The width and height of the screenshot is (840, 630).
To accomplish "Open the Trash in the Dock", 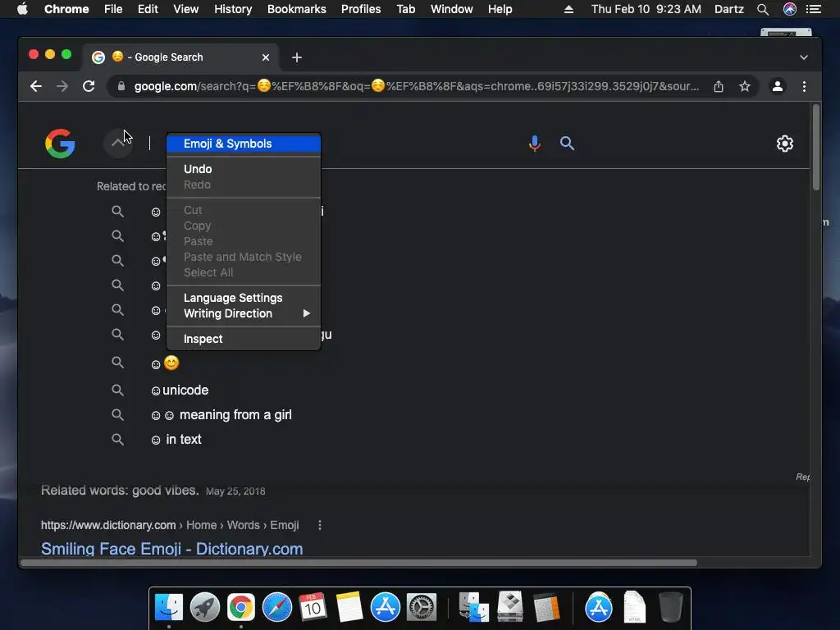I will pyautogui.click(x=671, y=607).
